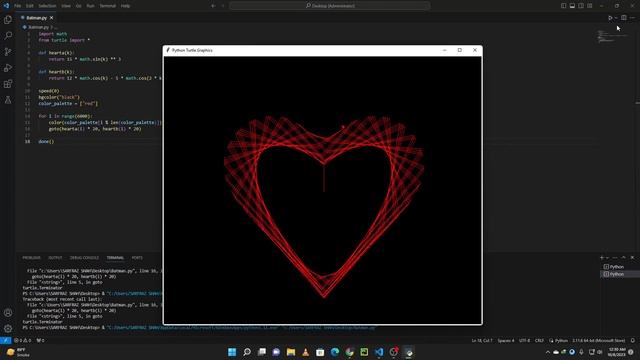Open the run button dropdown arrow
Image resolution: width=640 pixels, height=360 pixels.
click(x=616, y=18)
